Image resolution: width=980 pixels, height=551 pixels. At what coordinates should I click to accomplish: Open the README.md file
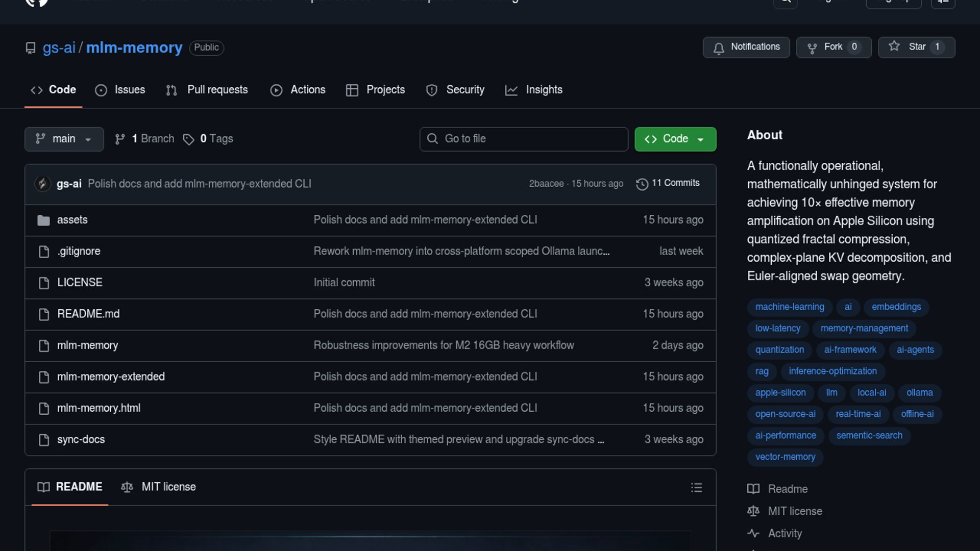coord(88,314)
